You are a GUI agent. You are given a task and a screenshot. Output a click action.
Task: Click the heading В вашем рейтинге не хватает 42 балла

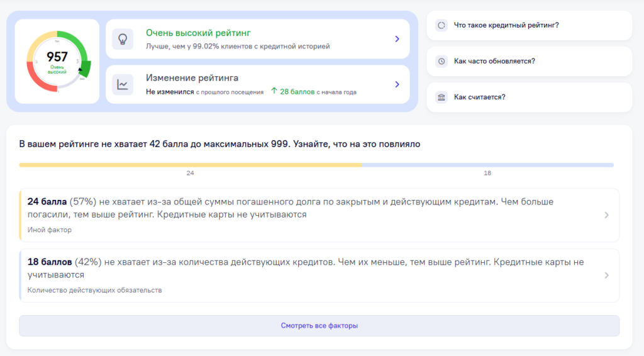pyautogui.click(x=219, y=144)
